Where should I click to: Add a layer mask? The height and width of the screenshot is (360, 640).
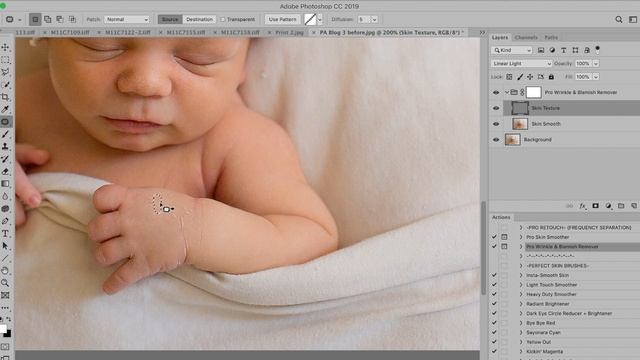coord(596,206)
